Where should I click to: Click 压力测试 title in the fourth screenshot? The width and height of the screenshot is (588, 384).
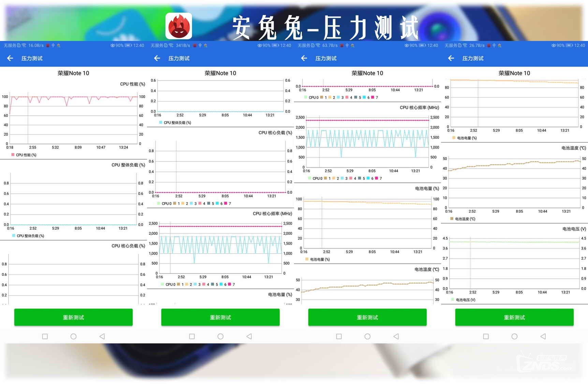473,58
